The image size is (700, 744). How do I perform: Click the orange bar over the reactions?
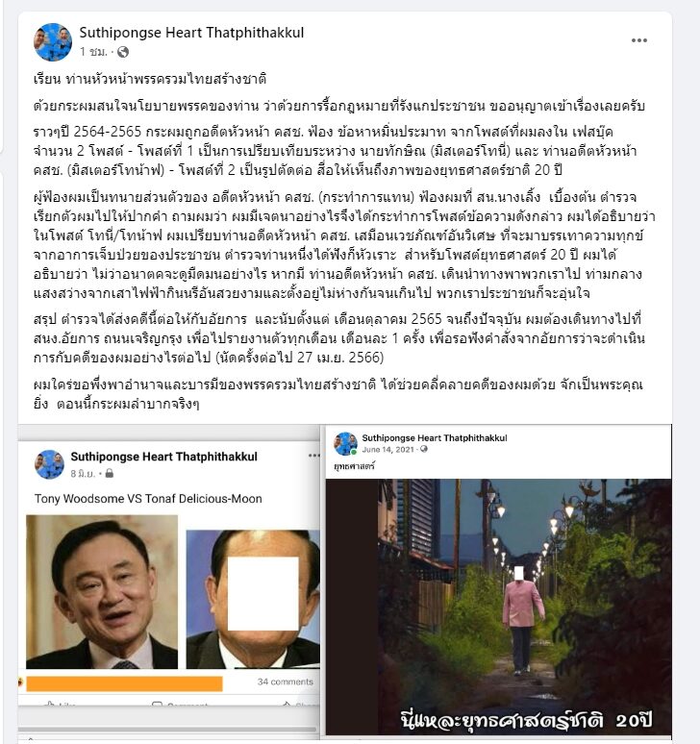click(124, 683)
